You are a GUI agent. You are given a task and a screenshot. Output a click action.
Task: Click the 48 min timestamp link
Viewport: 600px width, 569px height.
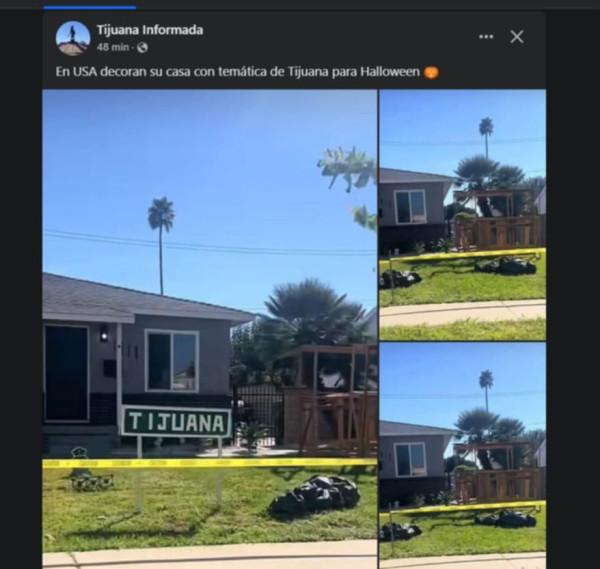coord(113,47)
